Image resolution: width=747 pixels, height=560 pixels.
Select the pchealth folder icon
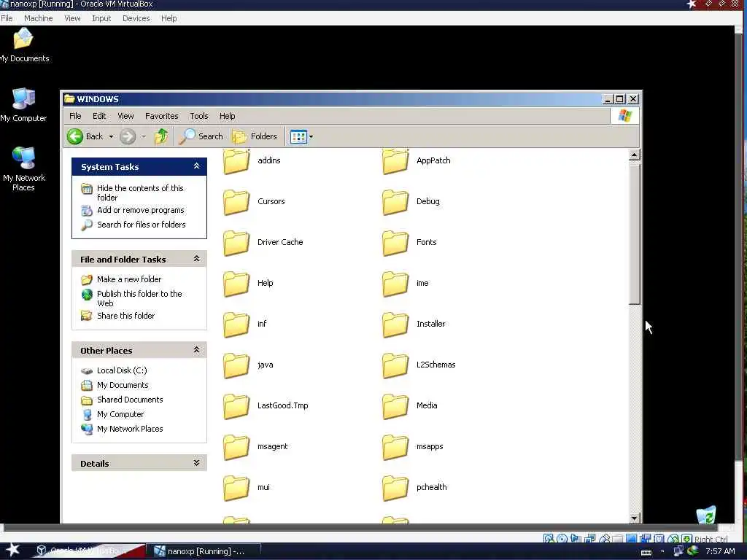(395, 488)
